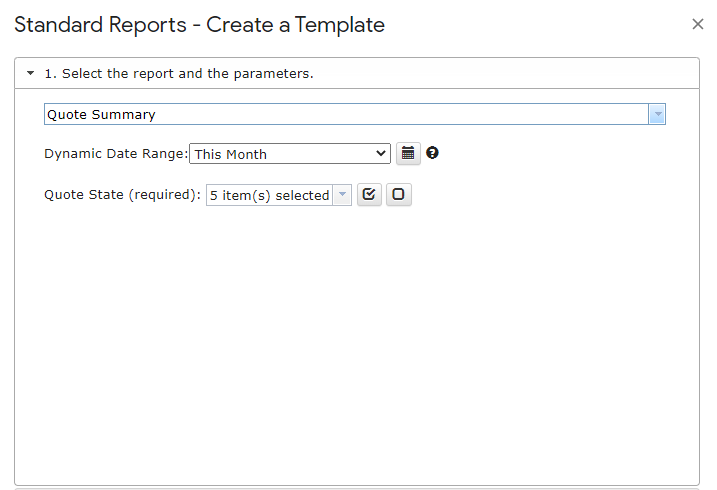Screen dimensions: 717x490
Task: Click the 'Quote State (required):' label
Action: click(x=123, y=196)
